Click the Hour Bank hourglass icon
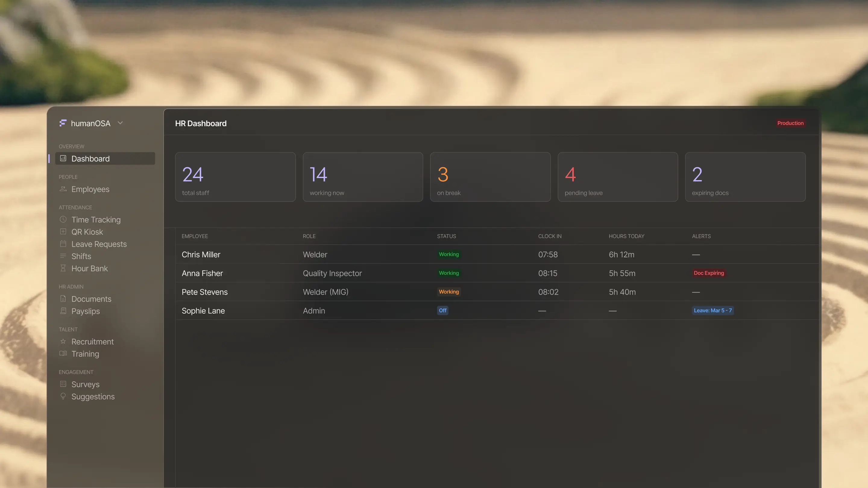868x488 pixels. pyautogui.click(x=63, y=268)
